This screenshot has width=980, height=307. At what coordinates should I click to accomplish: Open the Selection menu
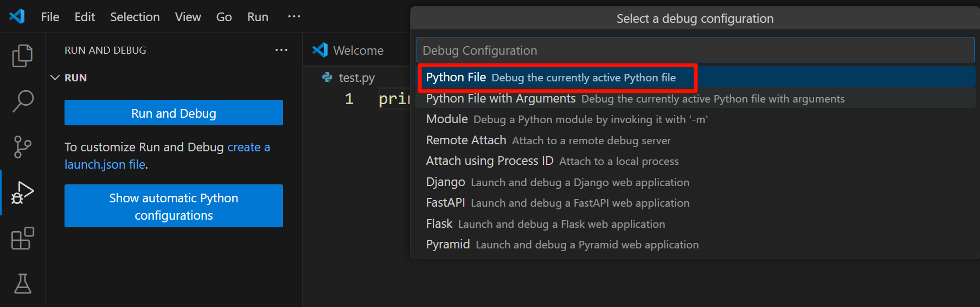tap(135, 17)
